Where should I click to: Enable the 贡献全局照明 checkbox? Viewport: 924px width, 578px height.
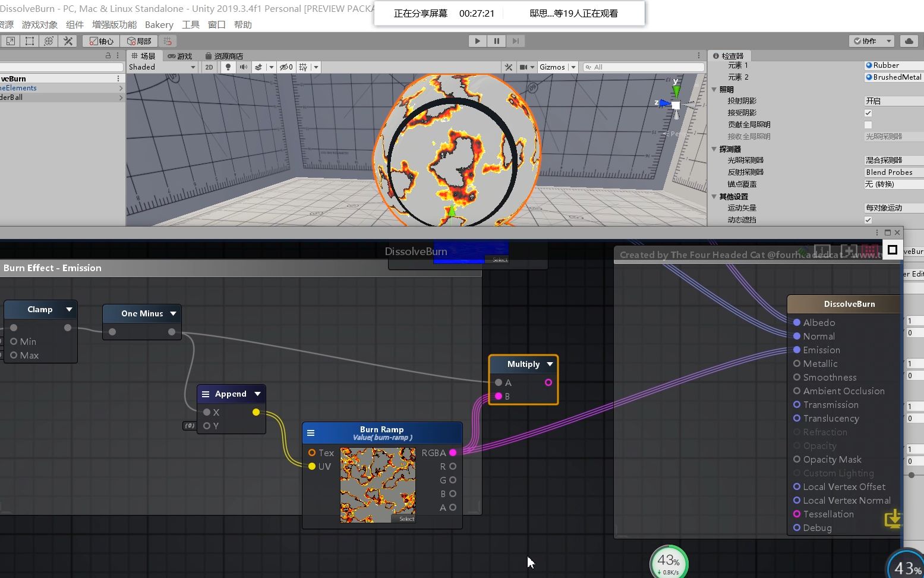pos(868,125)
